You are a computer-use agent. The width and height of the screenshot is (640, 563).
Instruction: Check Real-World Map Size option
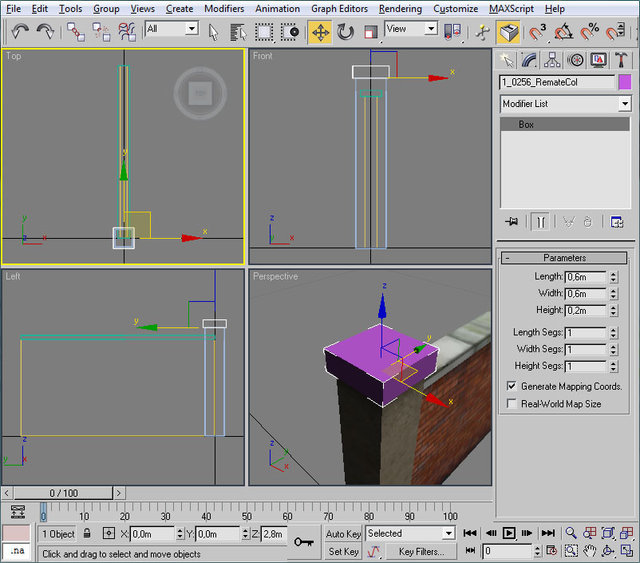(512, 404)
